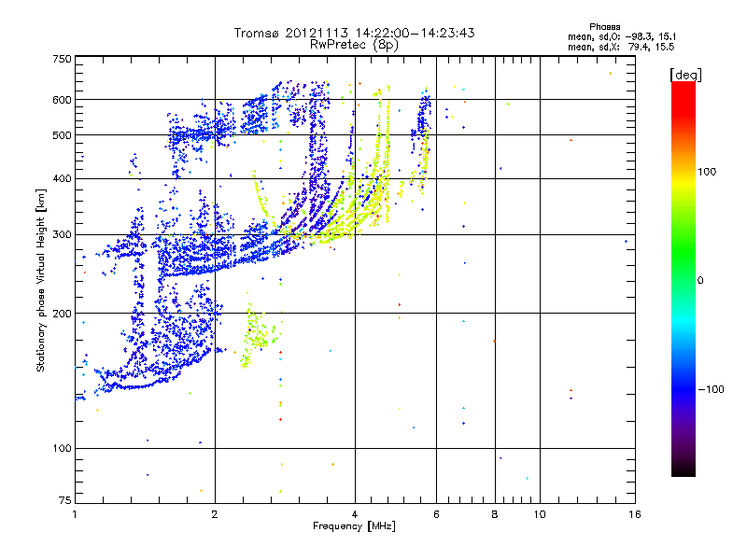Click the y-axis tick label '500'
Viewport: 747px width, 560px height.
click(x=63, y=135)
